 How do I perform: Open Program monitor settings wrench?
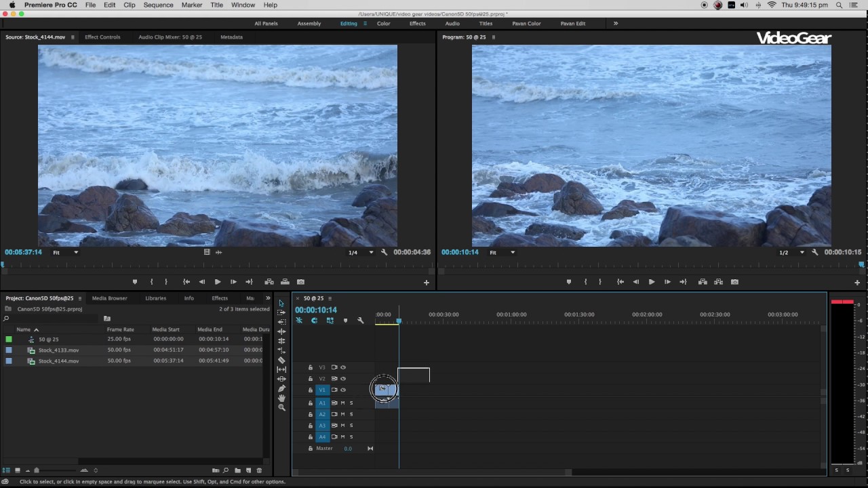tap(814, 252)
